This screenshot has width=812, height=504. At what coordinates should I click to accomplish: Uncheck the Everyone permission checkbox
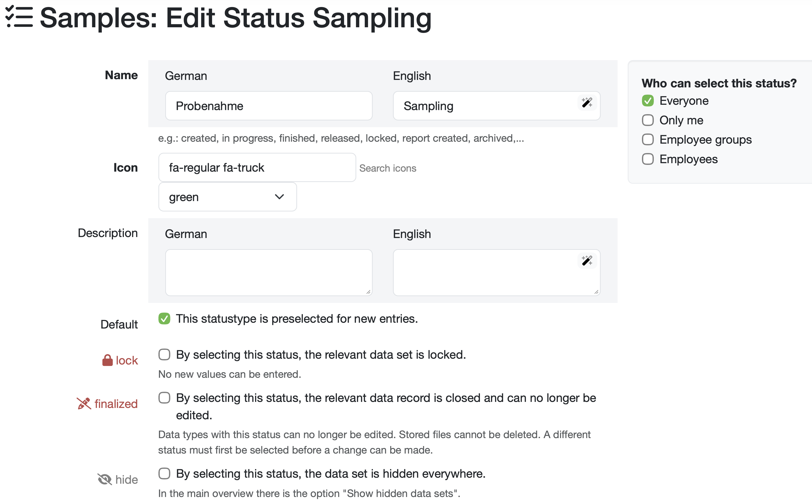point(648,101)
